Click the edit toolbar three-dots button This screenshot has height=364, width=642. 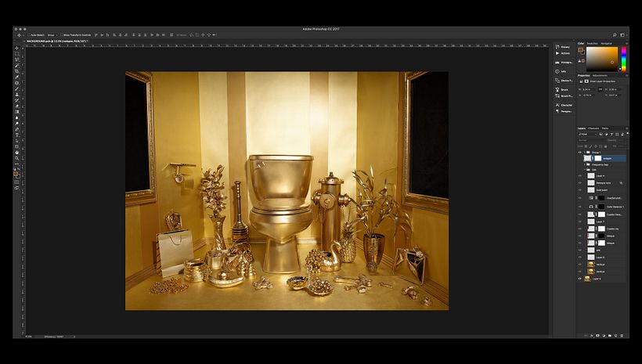tap(16, 164)
